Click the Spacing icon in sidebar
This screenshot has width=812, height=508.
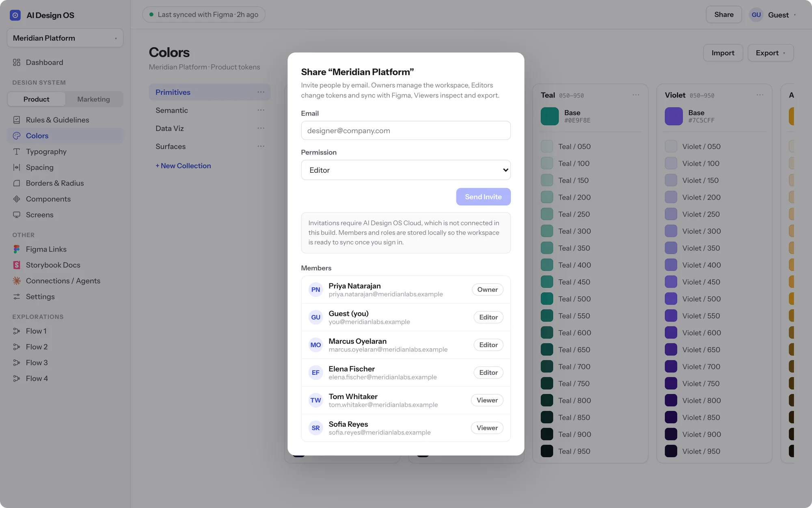(x=17, y=167)
